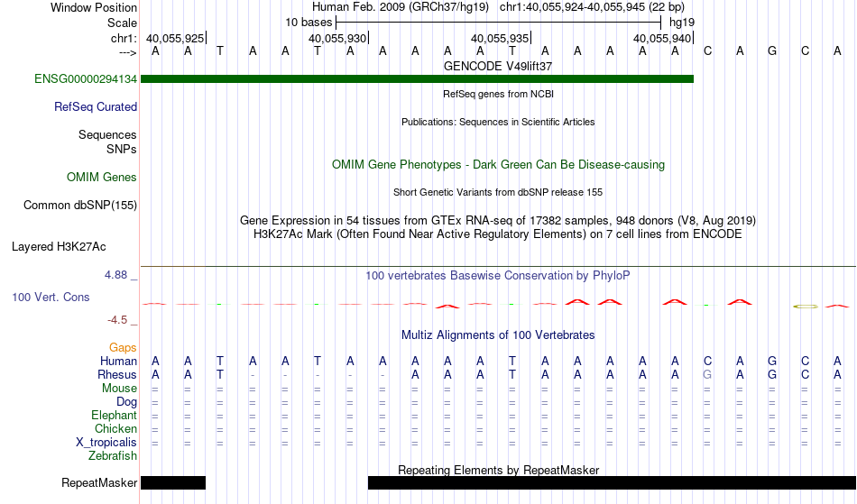This screenshot has height=504, width=857.
Task: Click the long right RepeatMasker black block
Action: [612, 482]
